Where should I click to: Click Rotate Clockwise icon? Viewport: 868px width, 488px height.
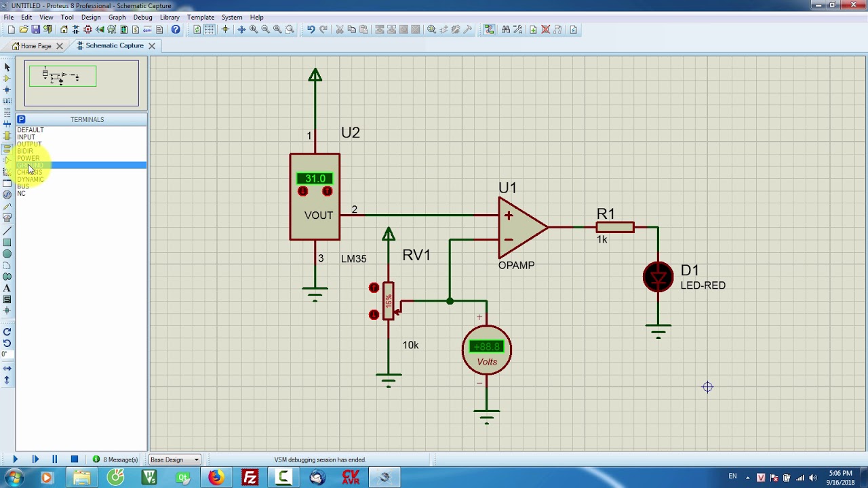click(x=7, y=331)
